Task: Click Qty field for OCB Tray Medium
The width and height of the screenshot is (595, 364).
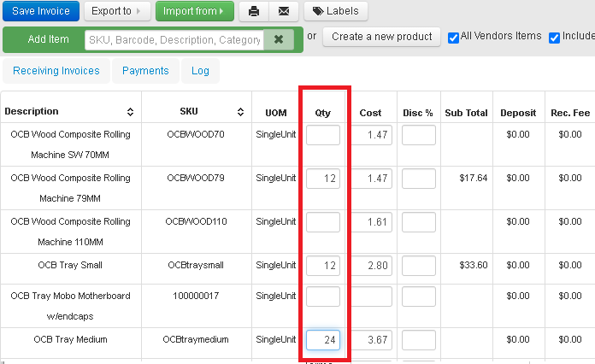Action: (323, 340)
